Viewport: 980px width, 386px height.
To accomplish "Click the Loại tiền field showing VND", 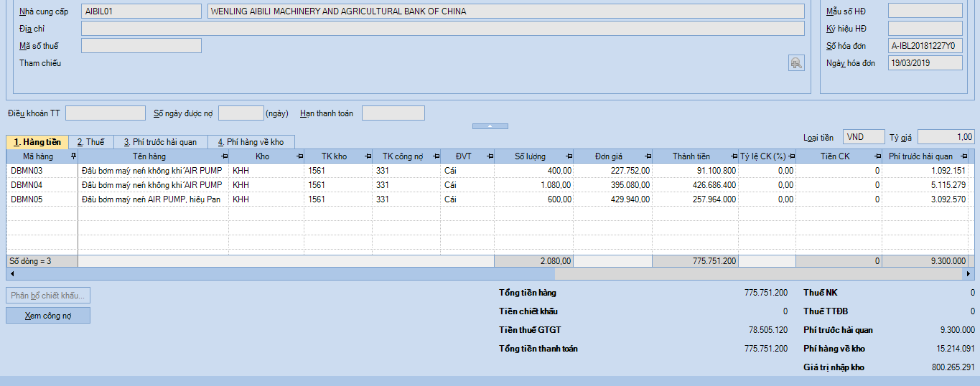I will click(x=864, y=136).
